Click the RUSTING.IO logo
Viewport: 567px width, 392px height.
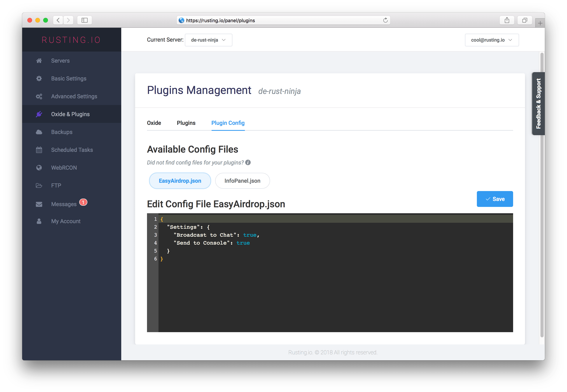71,40
